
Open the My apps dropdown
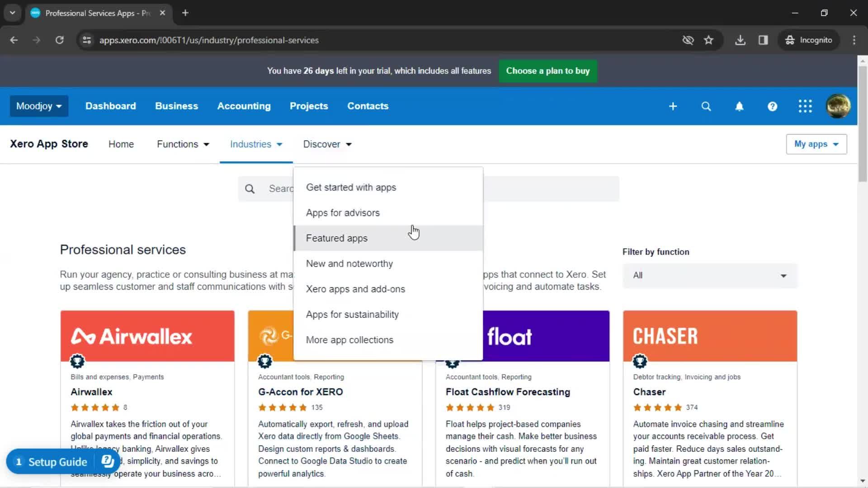click(x=816, y=144)
